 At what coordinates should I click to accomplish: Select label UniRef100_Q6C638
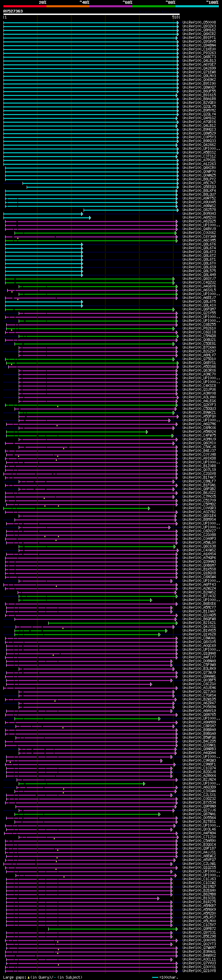pyautogui.click(x=199, y=546)
